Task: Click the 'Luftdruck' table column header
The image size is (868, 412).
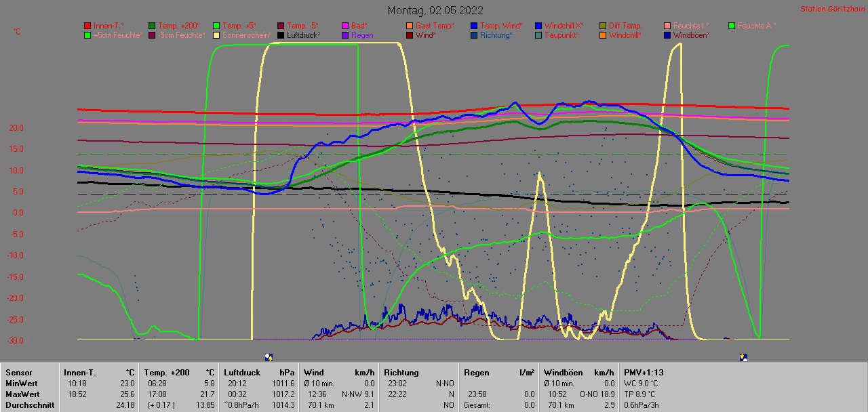Action: pos(242,373)
